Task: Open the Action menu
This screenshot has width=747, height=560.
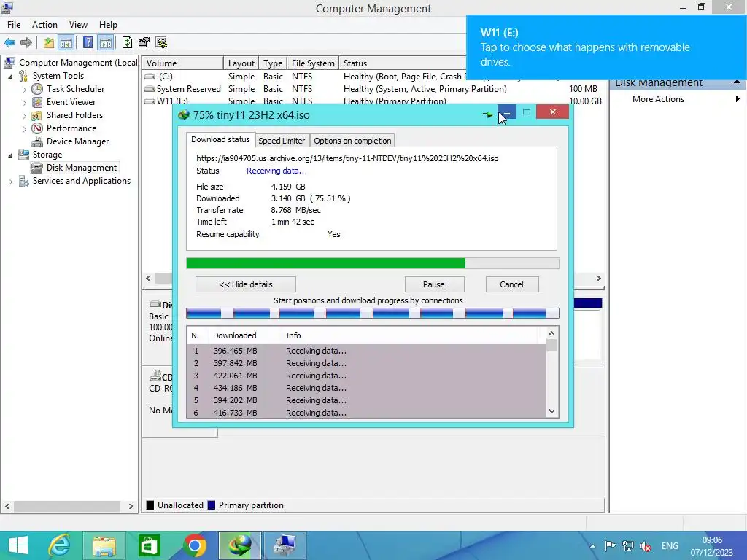Action: point(44,24)
